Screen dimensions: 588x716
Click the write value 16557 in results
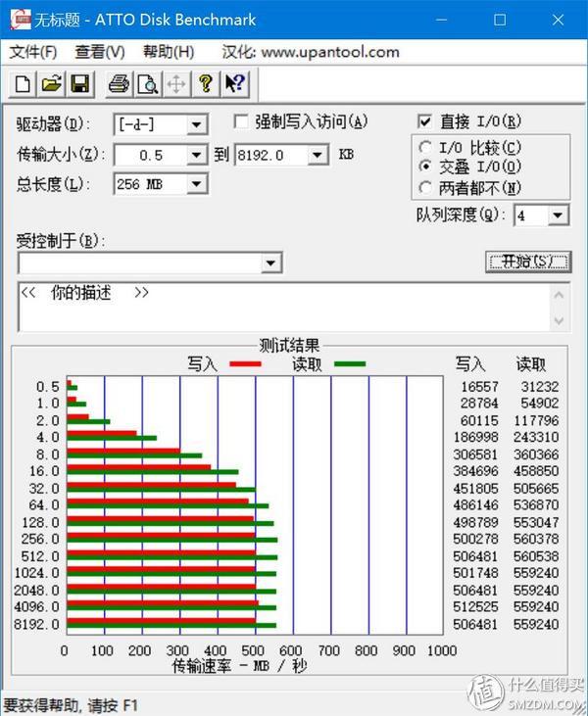pyautogui.click(x=479, y=387)
